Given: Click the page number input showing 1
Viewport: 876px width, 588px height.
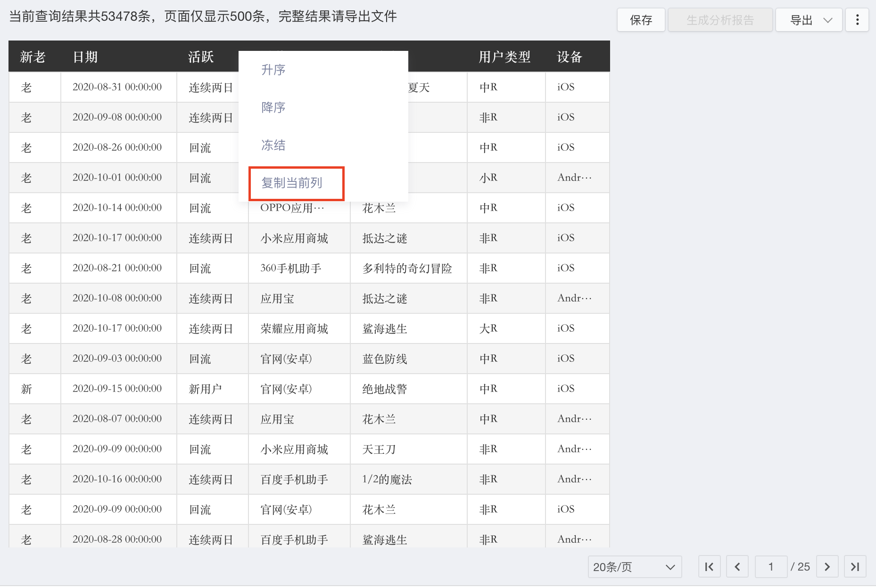Looking at the screenshot, I should 771,567.
